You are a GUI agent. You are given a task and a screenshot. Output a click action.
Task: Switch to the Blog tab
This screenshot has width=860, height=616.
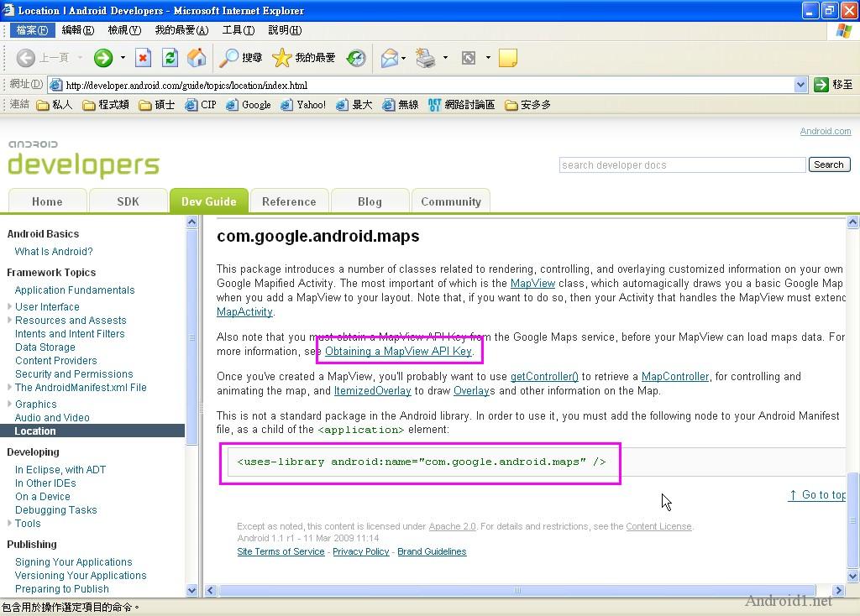click(x=370, y=201)
